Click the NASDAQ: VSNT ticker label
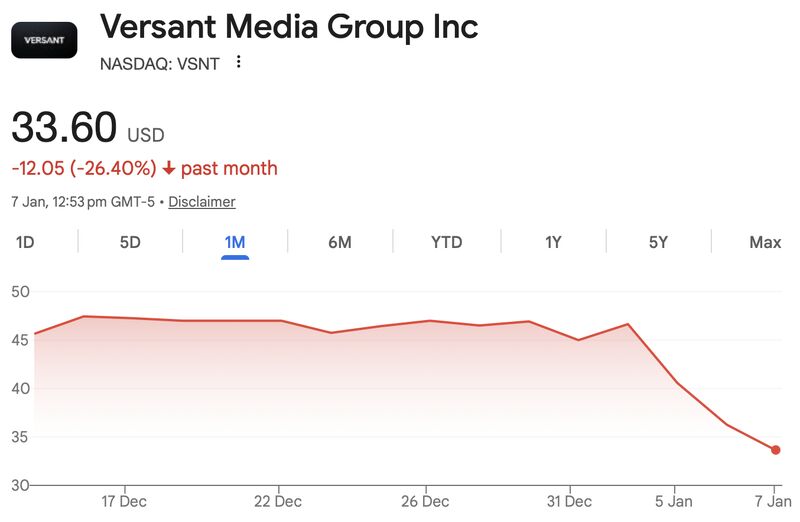800x522 pixels. pyautogui.click(x=160, y=63)
